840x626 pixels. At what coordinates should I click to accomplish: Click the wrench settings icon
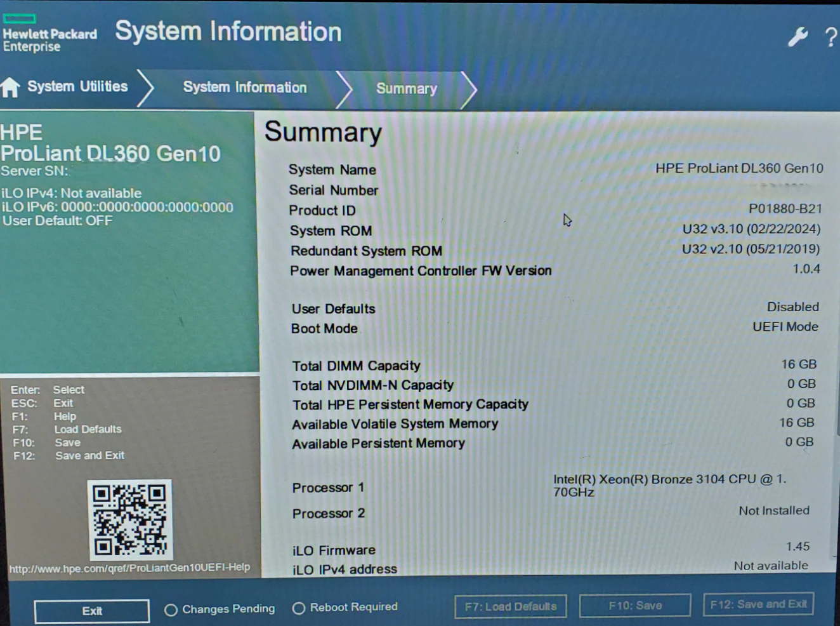[x=797, y=37]
